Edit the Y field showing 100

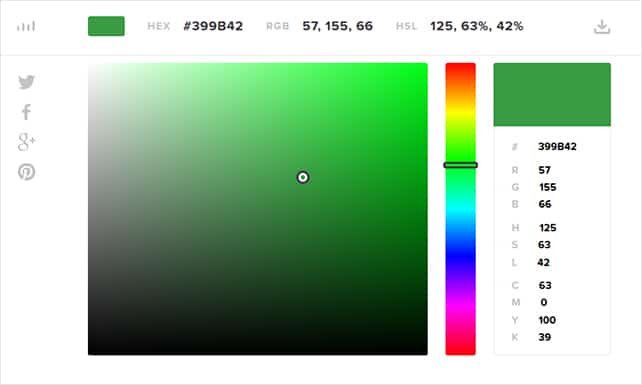click(x=547, y=320)
